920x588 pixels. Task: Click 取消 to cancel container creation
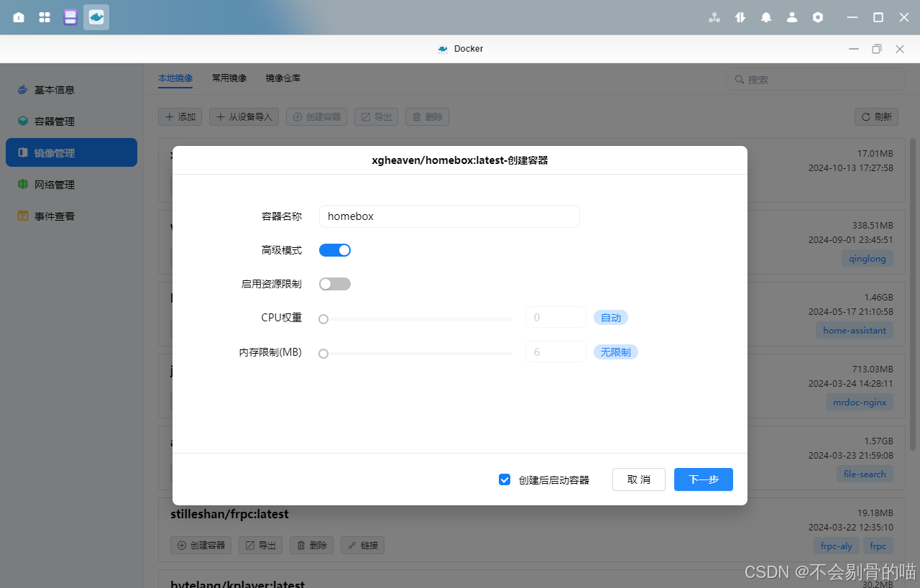(638, 479)
